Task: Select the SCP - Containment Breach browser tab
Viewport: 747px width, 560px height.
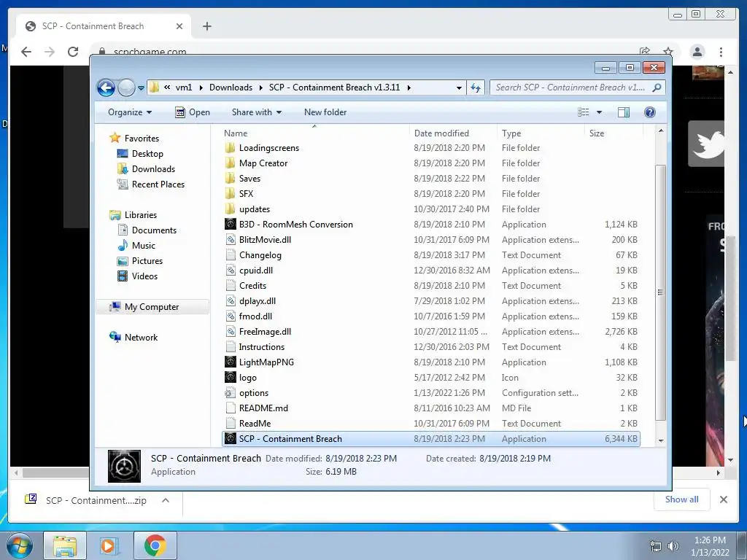Action: [x=104, y=26]
